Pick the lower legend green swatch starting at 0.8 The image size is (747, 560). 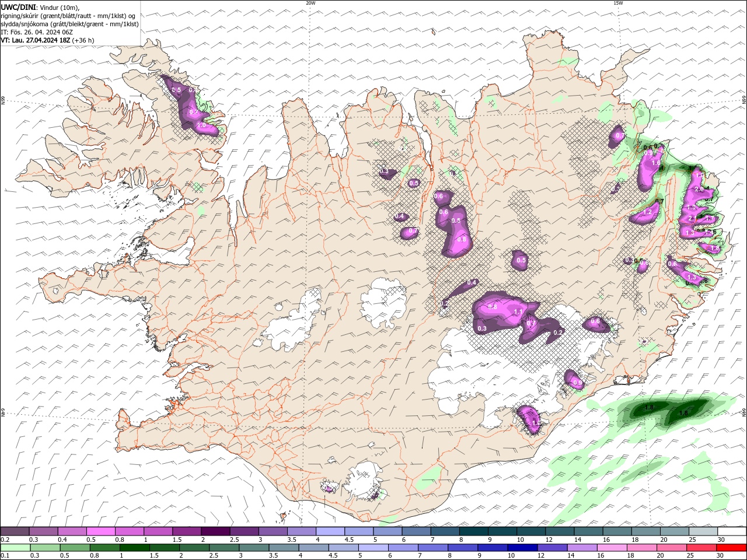click(x=104, y=547)
